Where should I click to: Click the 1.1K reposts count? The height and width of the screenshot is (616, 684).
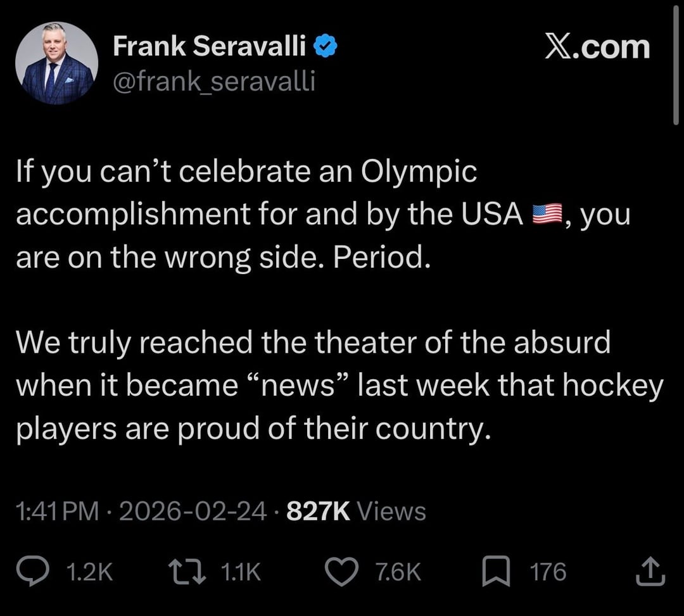pyautogui.click(x=241, y=572)
